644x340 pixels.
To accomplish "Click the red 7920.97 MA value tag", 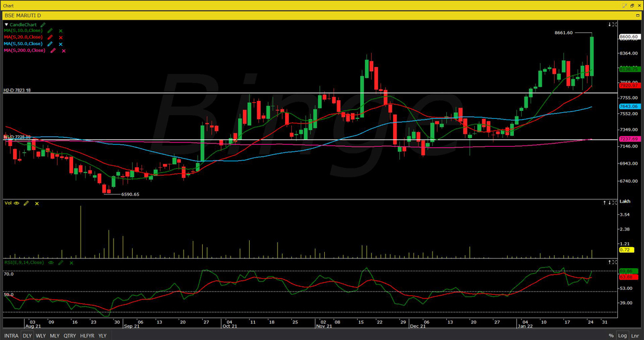I will [x=629, y=85].
